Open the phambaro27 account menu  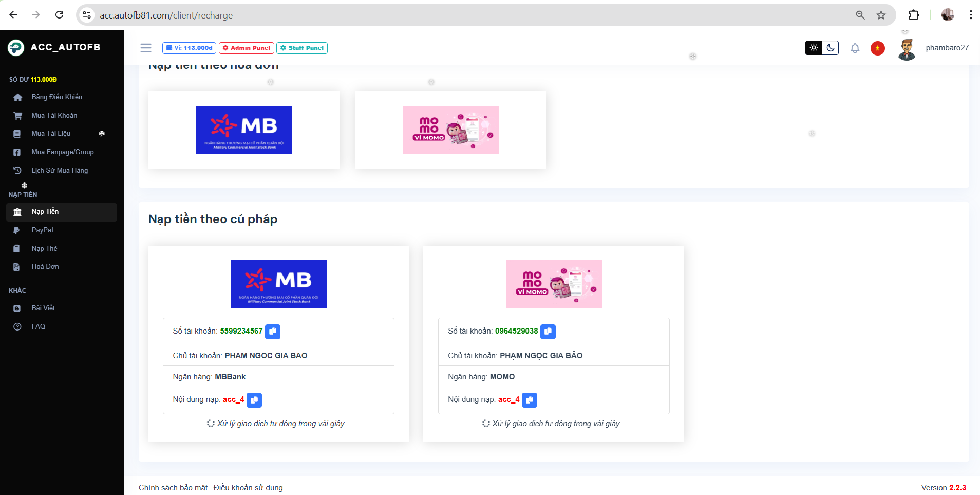click(947, 48)
